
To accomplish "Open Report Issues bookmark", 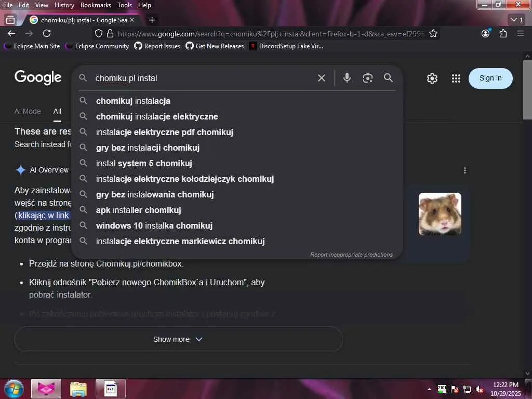I will [x=157, y=46].
